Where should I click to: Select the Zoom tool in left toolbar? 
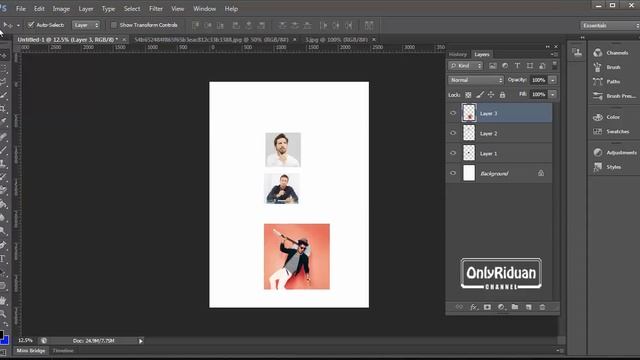(3, 313)
